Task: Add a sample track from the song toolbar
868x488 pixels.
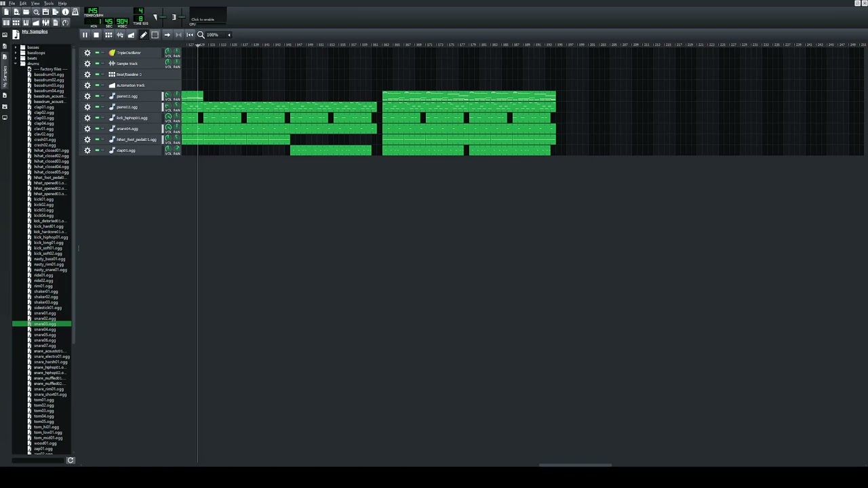Action: click(x=120, y=35)
